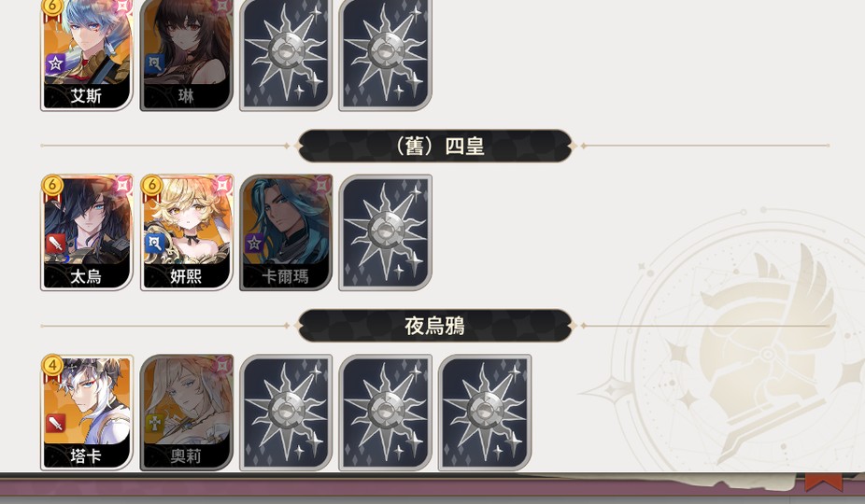Open the 塔卡 four-star hero card
Viewport: 865px width, 504px height.
tap(87, 413)
